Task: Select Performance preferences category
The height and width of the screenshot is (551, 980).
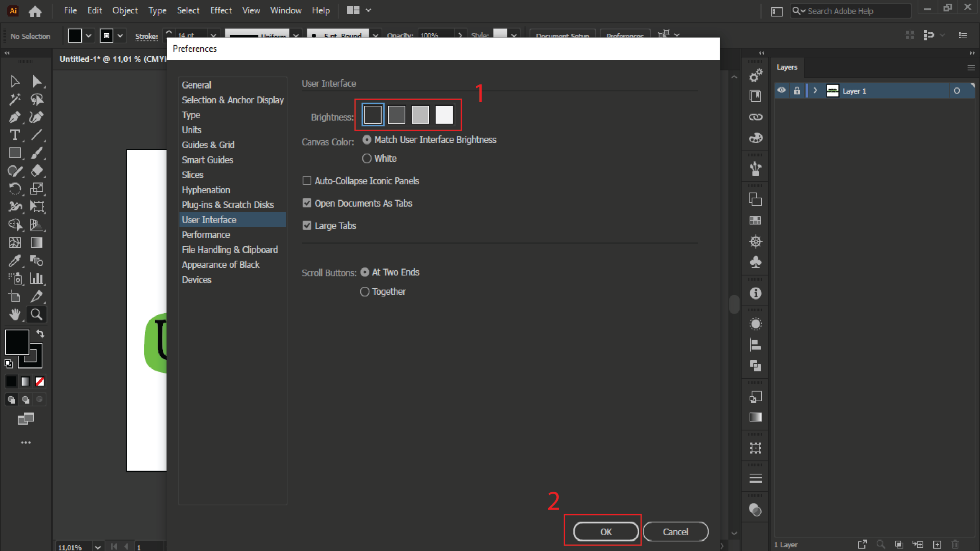Action: click(x=206, y=235)
